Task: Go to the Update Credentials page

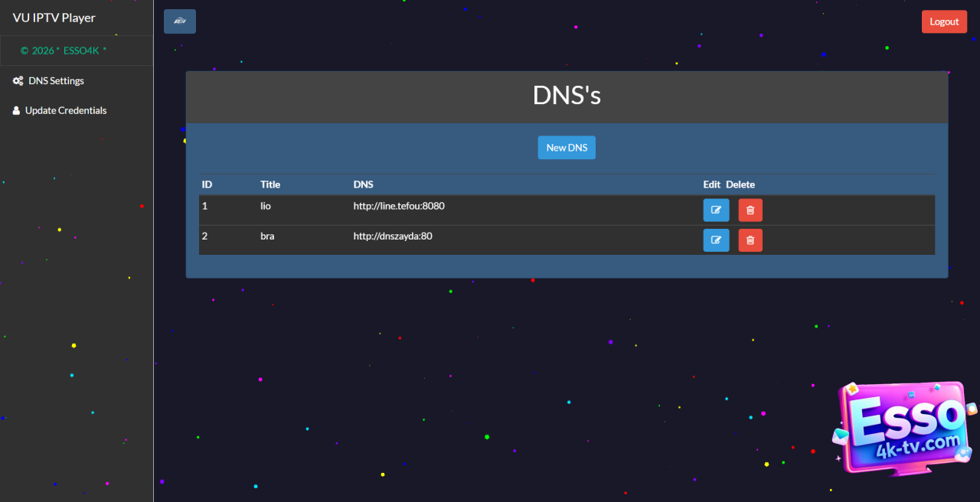Action: 66,111
